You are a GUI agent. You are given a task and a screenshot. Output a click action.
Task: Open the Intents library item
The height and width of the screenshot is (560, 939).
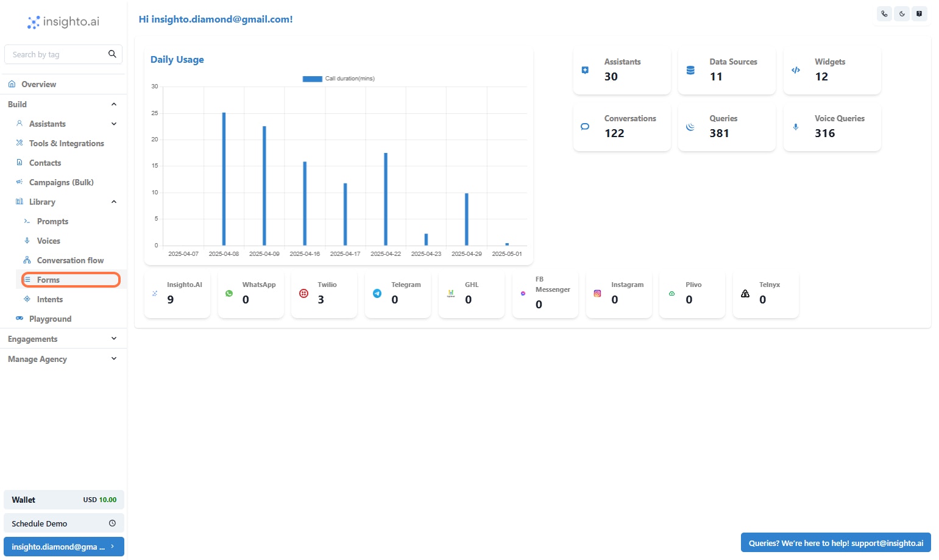coord(50,299)
